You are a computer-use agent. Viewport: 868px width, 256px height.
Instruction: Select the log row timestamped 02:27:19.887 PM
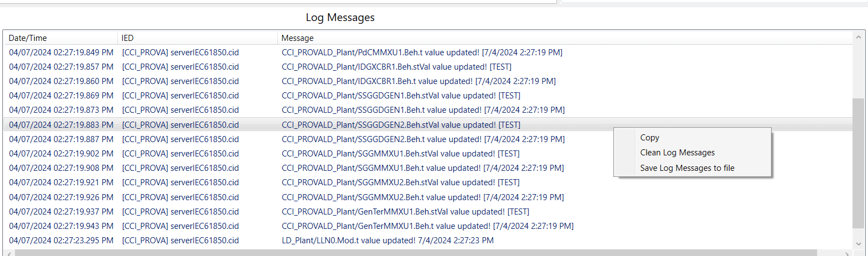pyautogui.click(x=428, y=139)
